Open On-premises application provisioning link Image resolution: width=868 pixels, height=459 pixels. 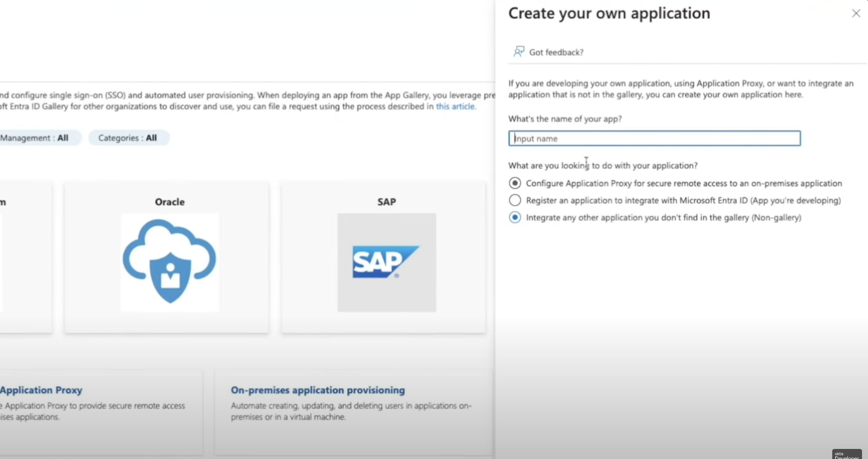pos(318,390)
